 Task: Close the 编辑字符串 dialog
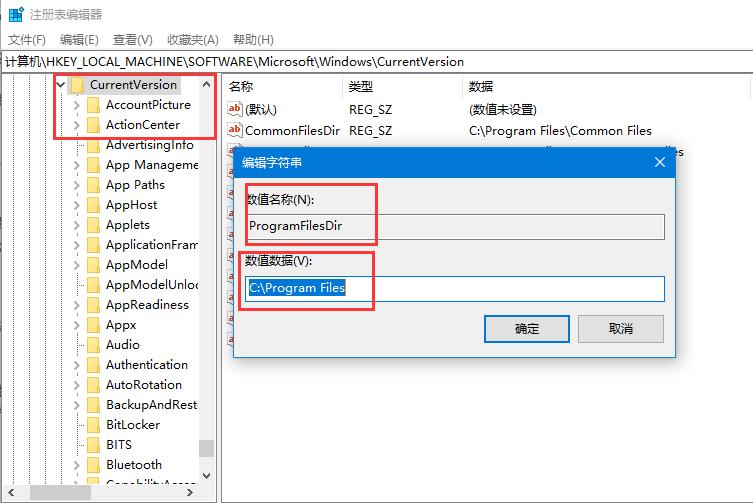click(x=659, y=162)
